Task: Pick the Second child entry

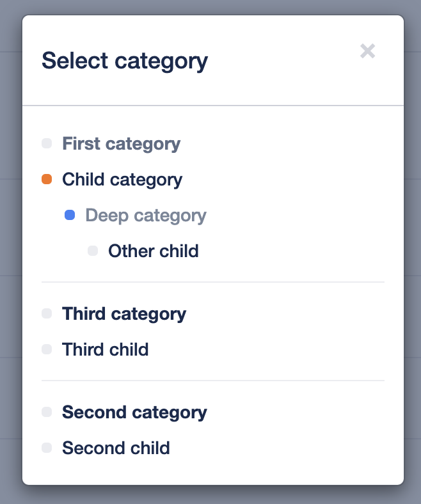Action: click(x=116, y=448)
